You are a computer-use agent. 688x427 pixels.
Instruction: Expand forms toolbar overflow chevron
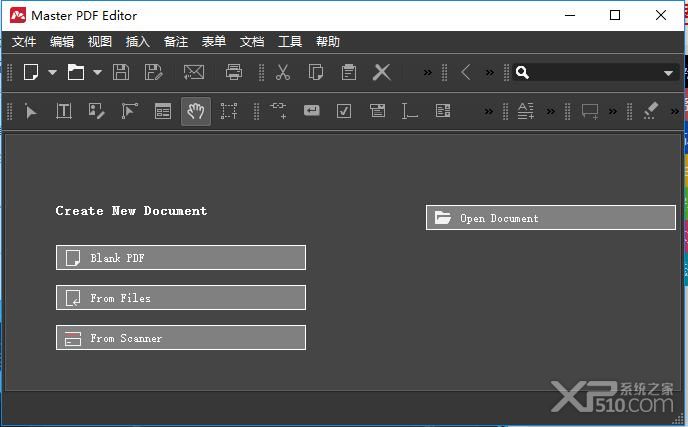coord(488,111)
